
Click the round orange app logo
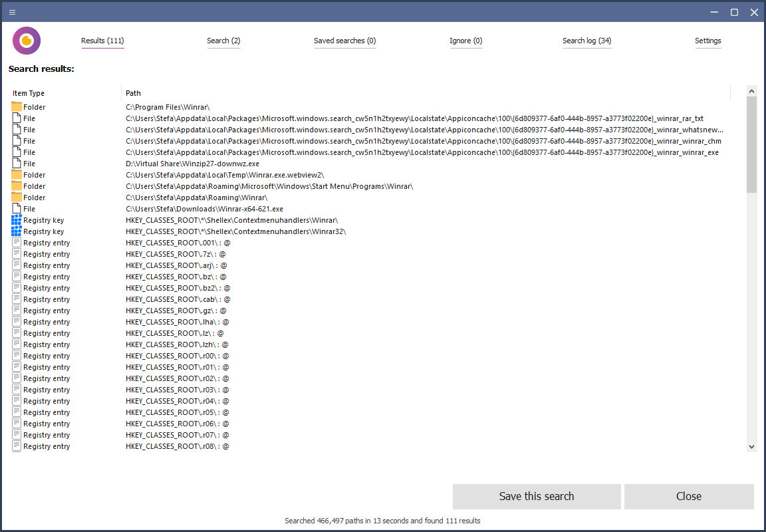27,41
